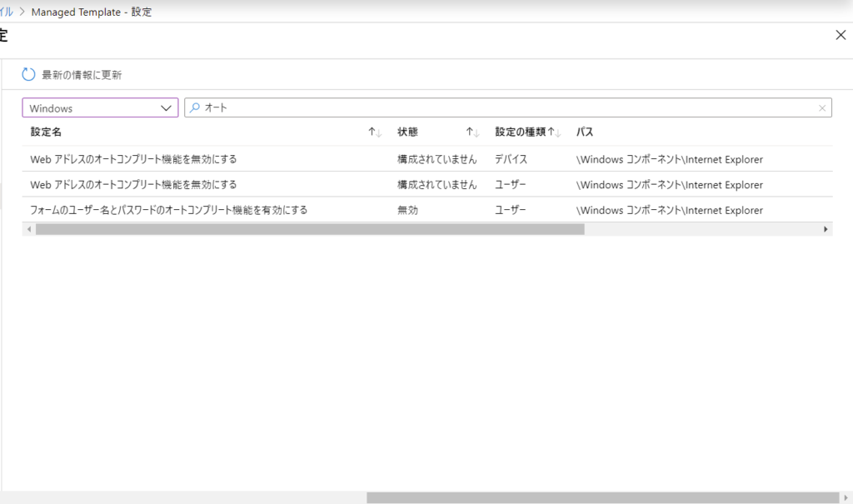Sort by 設定の種類 column arrows

click(x=554, y=132)
